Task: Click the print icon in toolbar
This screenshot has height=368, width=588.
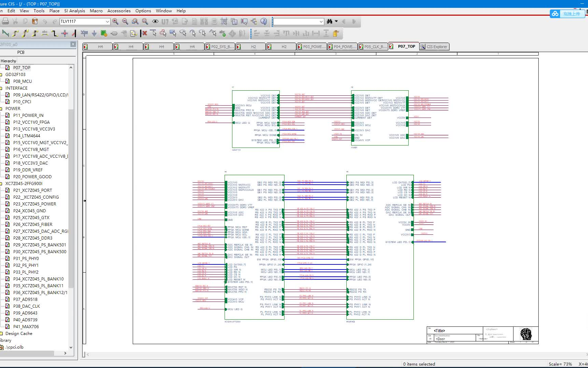Action: (5, 21)
